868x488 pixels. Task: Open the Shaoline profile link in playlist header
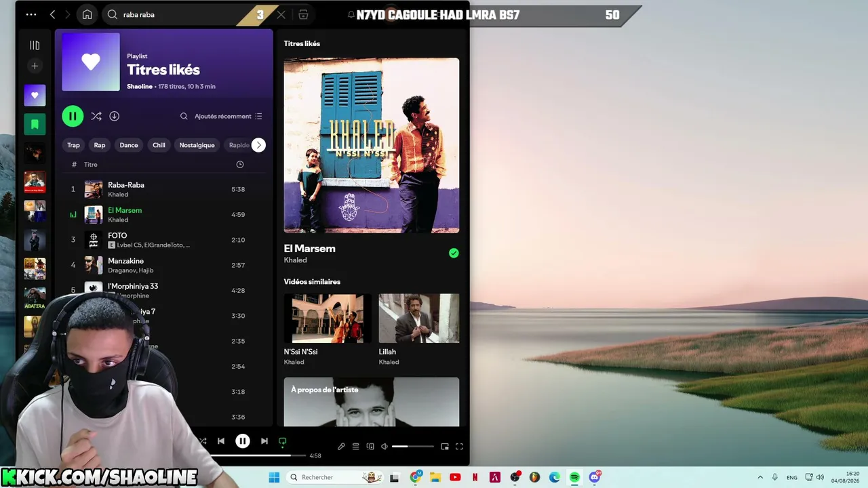coord(140,87)
